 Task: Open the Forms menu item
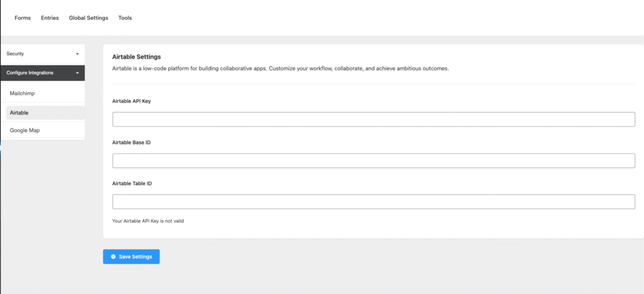(23, 18)
